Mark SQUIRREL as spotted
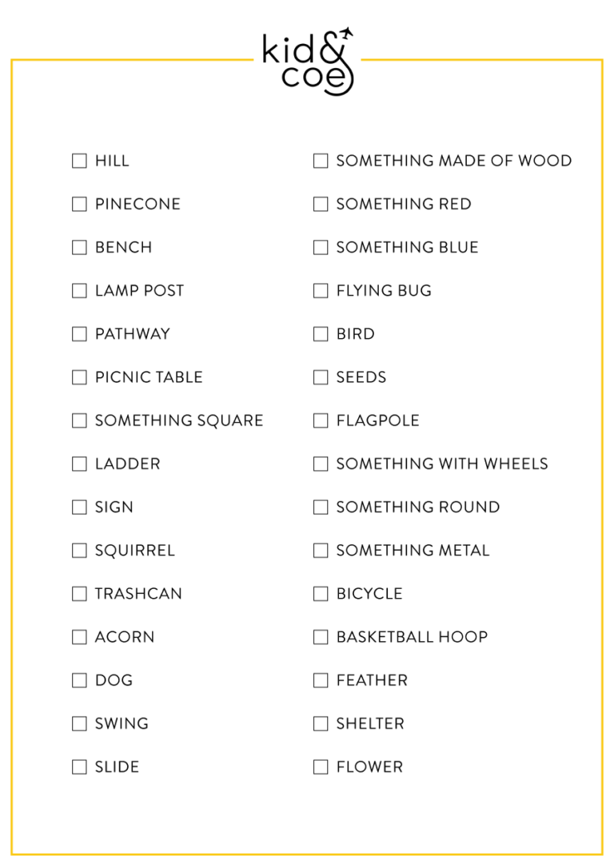Viewport: 614px width, 868px height. 79,551
